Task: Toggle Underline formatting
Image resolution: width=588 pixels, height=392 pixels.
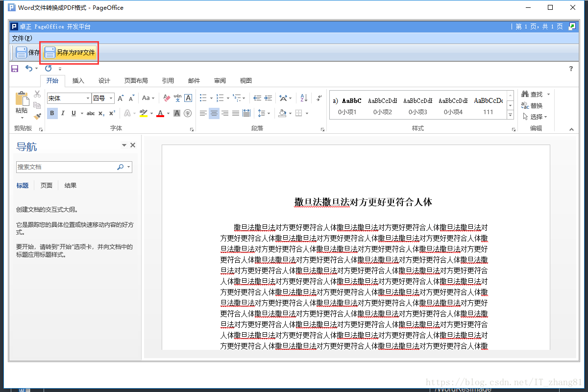Action: [73, 113]
